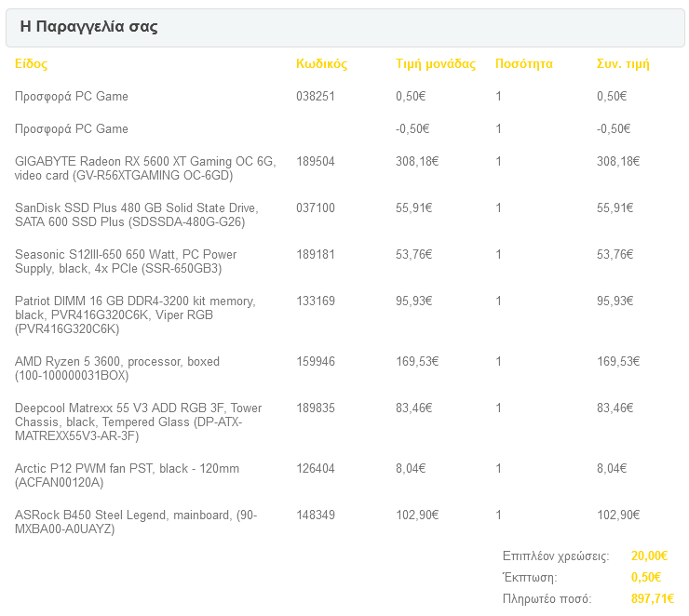Select product code 159946

[x=316, y=361]
